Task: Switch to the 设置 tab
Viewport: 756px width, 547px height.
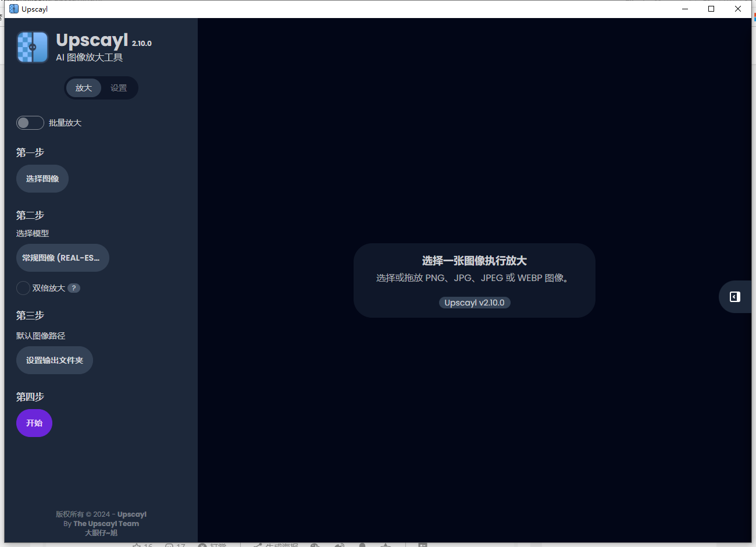Action: (119, 87)
